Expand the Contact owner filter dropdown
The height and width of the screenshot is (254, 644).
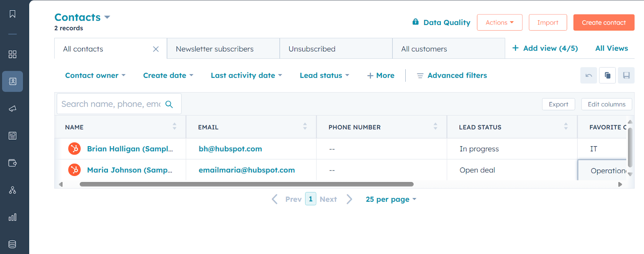click(95, 75)
